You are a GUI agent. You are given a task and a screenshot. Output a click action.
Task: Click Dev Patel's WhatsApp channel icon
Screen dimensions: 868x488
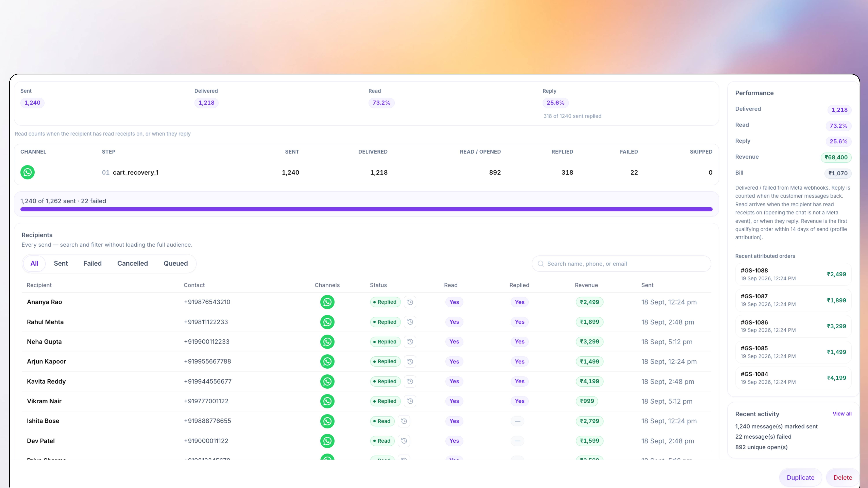327,441
